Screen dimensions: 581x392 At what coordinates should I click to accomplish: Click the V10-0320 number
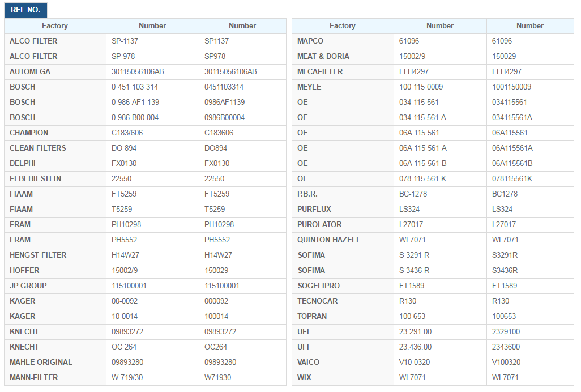415,362
